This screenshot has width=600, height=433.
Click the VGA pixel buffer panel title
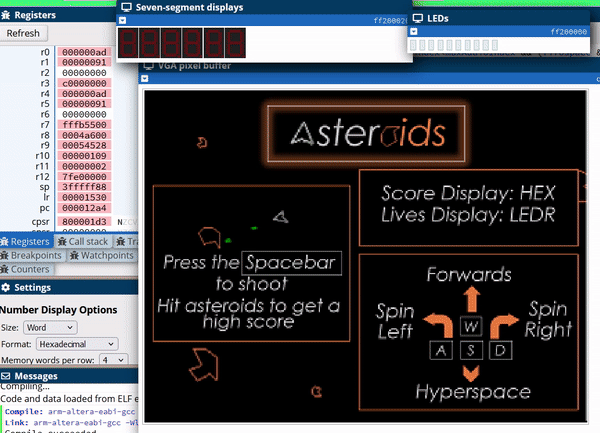point(194,66)
